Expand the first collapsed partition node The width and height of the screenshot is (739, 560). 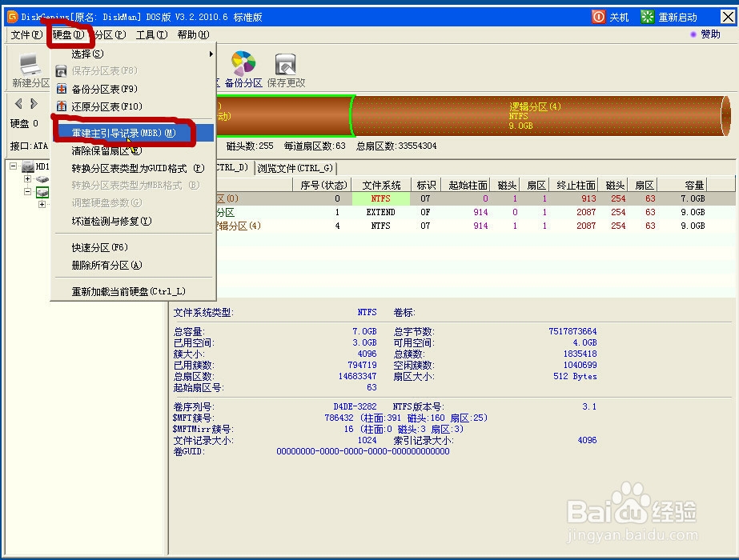click(x=28, y=179)
